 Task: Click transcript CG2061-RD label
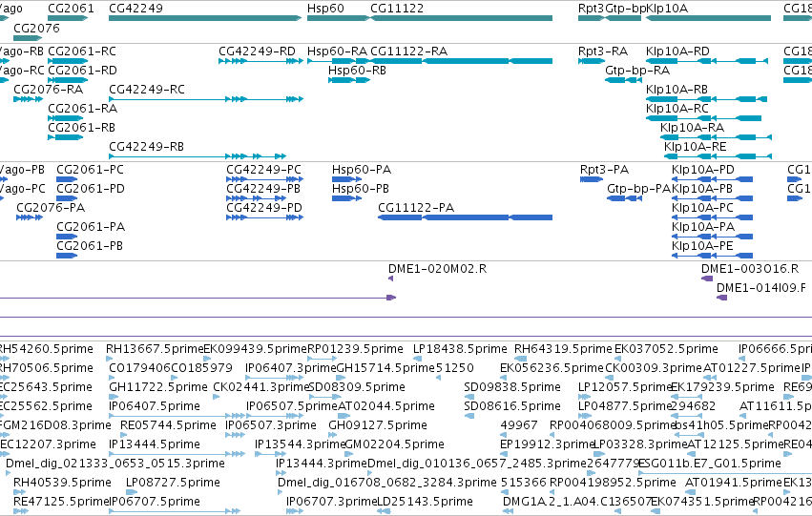[x=82, y=71]
